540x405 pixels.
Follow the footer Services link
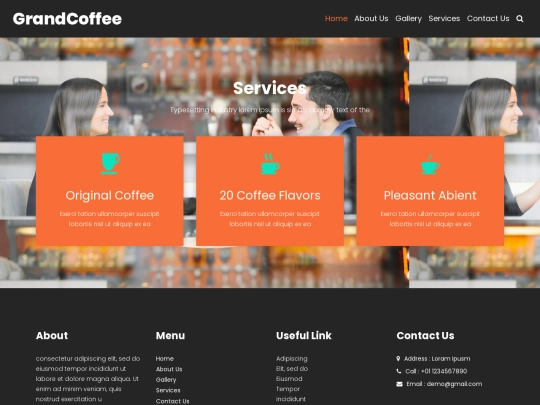pyautogui.click(x=168, y=390)
